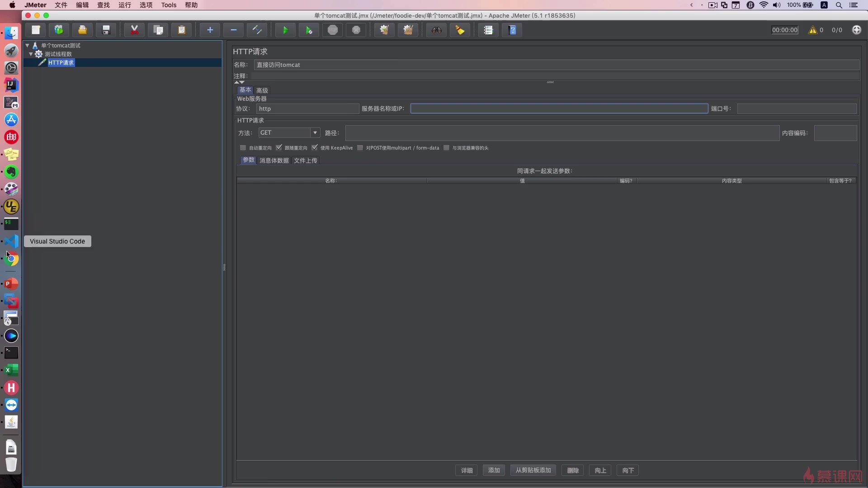Click the binoculars Search icon

click(x=436, y=30)
